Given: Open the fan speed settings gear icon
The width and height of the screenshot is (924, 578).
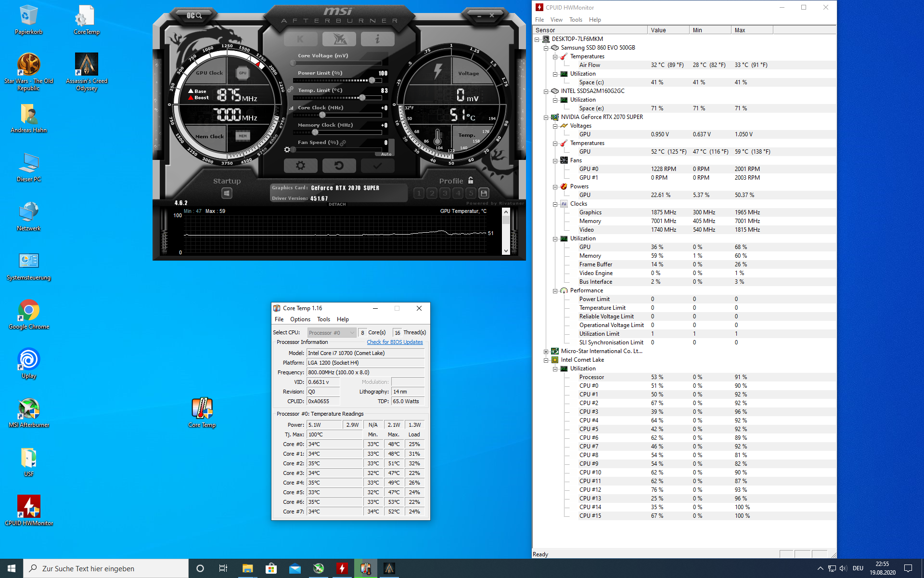Looking at the screenshot, I should pyautogui.click(x=287, y=150).
